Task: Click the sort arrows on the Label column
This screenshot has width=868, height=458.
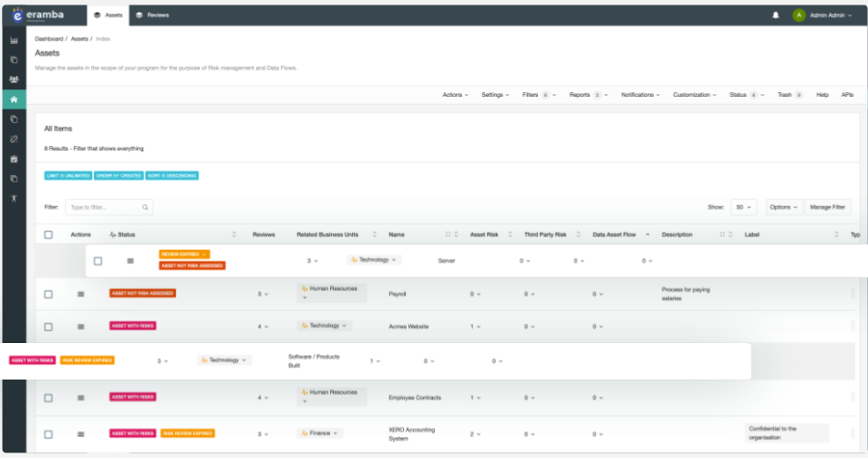Action: point(836,234)
